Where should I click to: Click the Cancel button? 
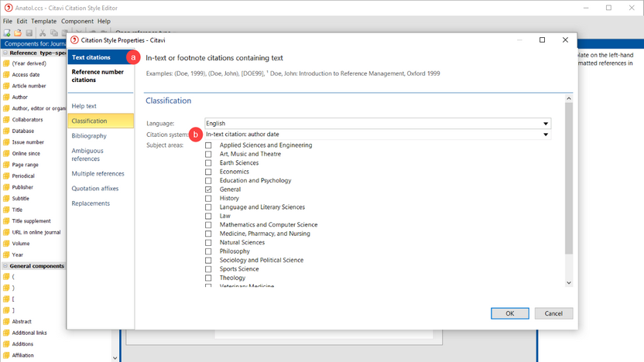pos(553,313)
